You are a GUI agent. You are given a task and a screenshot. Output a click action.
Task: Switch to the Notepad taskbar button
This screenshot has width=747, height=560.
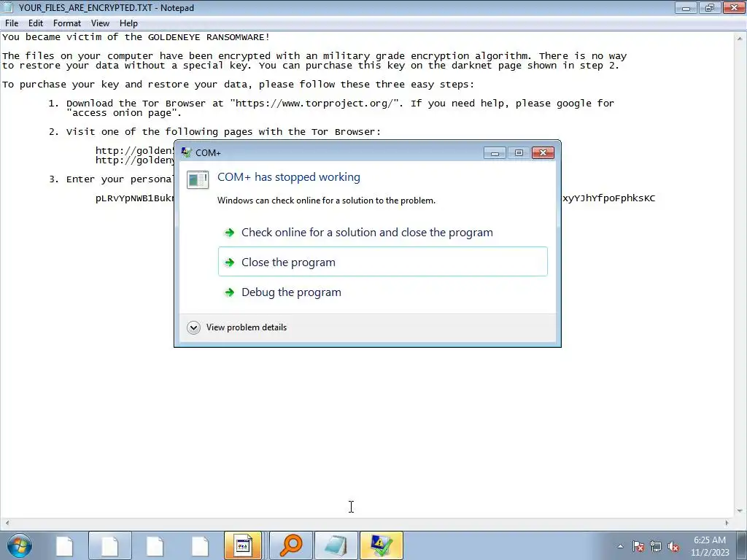pos(336,545)
